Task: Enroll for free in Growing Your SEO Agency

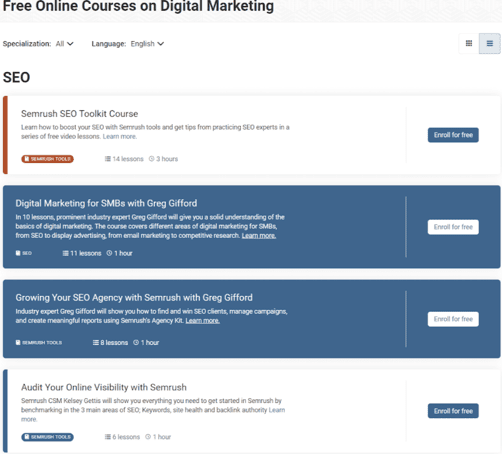Action: pos(453,319)
